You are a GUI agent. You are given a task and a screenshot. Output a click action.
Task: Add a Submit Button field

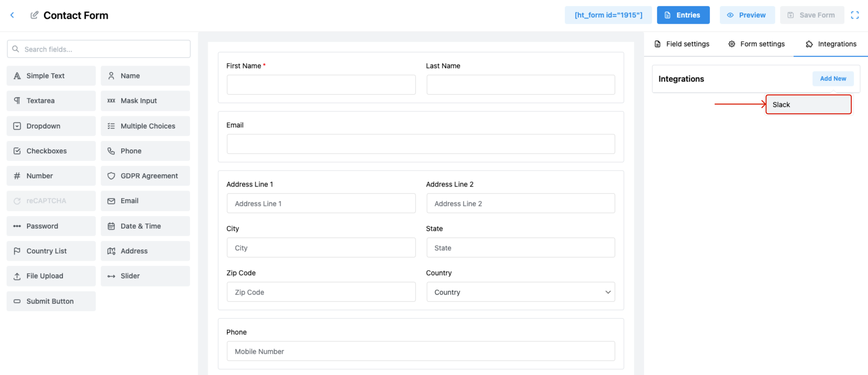[x=51, y=301]
